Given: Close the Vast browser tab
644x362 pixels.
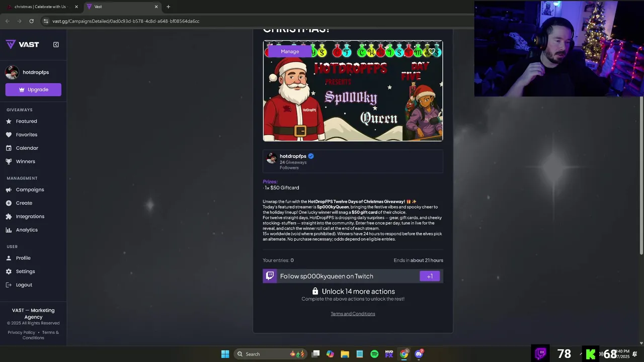Looking at the screenshot, I should click(156, 7).
